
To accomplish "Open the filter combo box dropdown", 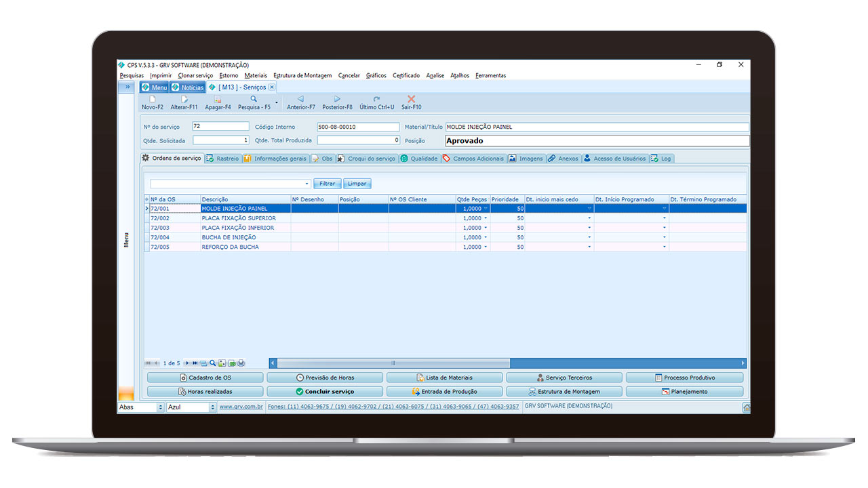I will tap(307, 184).
